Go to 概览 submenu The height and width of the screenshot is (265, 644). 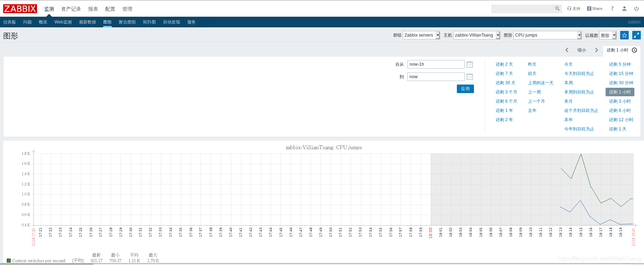pyautogui.click(x=43, y=22)
